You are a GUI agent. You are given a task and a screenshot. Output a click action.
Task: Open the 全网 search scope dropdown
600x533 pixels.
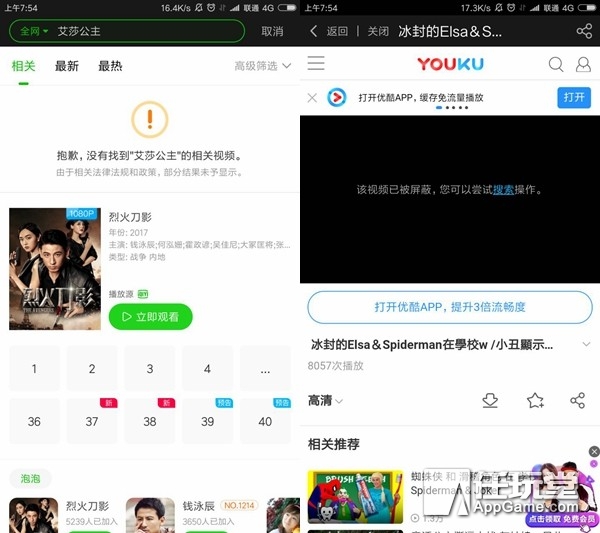click(x=34, y=31)
